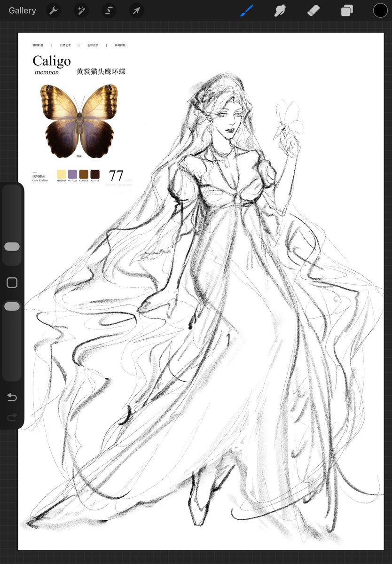Open the Gallery
The image size is (392, 564).
point(22,10)
